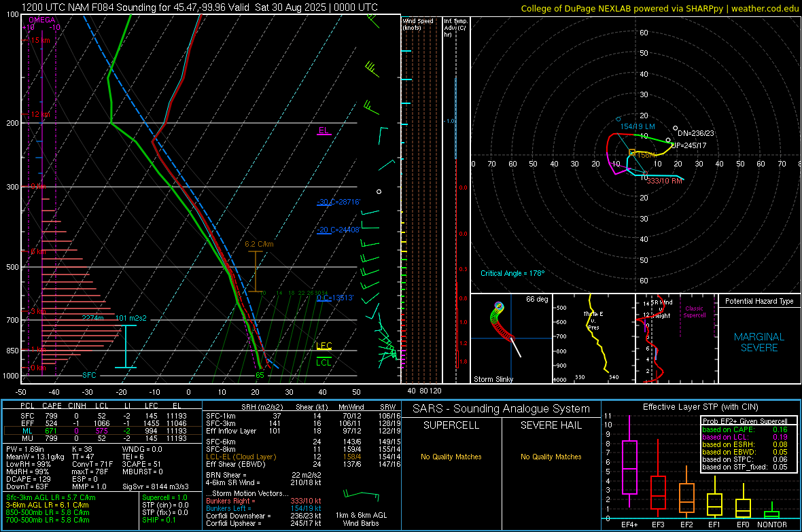Click the Critical Angle = 178° text
802x532 pixels.
[x=512, y=273]
